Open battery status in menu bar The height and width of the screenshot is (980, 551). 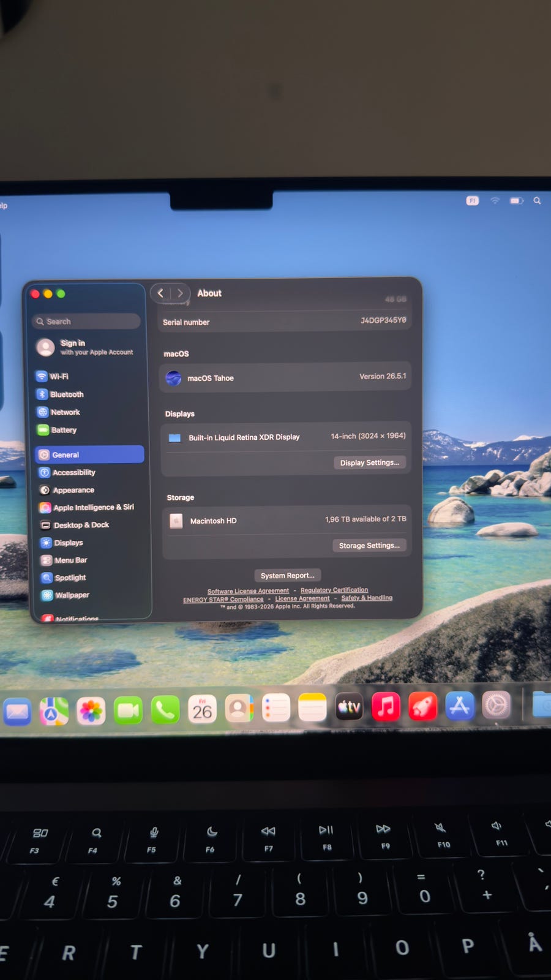517,200
